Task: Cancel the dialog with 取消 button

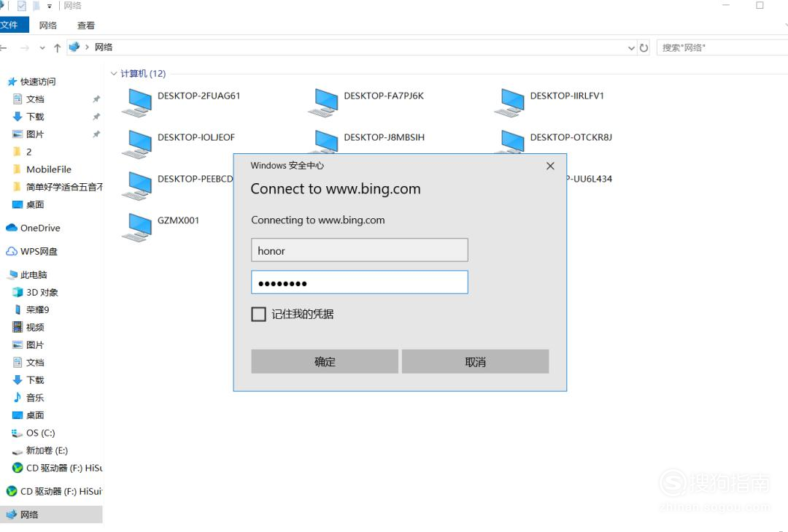Action: (476, 361)
